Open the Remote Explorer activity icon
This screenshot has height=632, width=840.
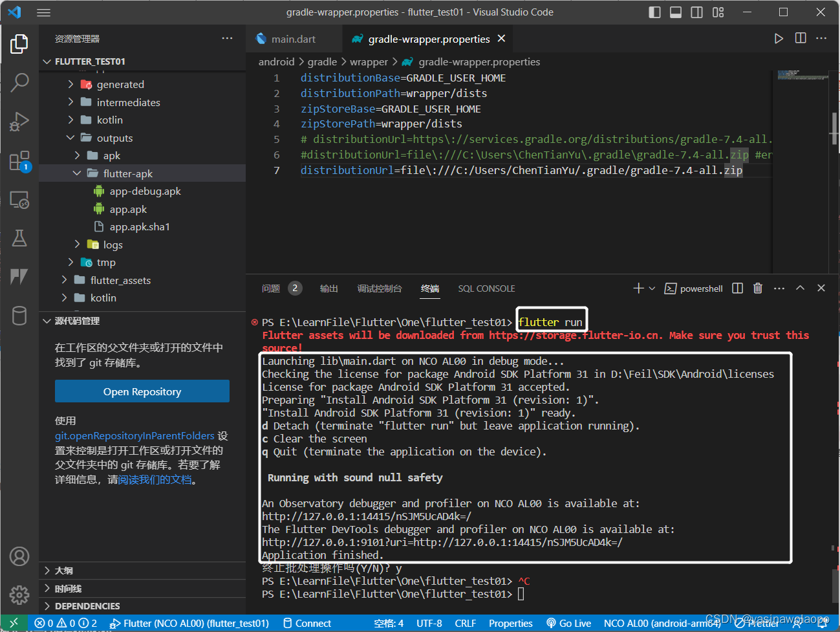coord(19,199)
